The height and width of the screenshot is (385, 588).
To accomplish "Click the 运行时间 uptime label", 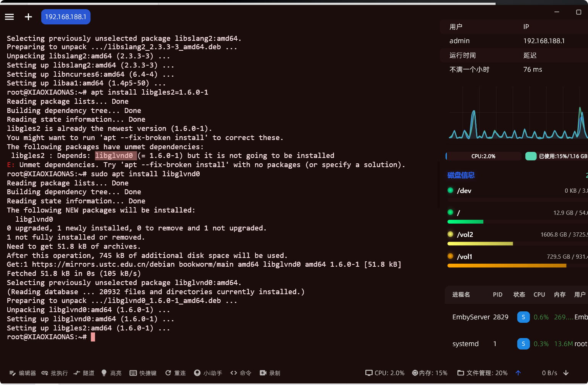I will point(463,55).
